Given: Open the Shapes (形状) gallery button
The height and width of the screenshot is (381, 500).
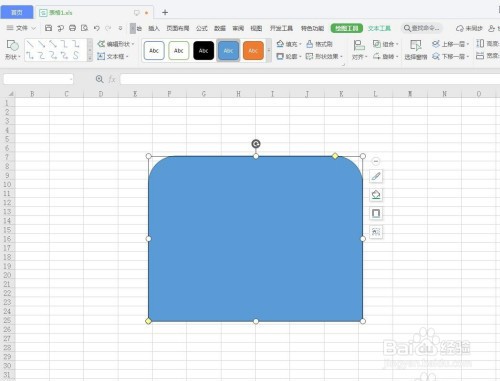Looking at the screenshot, I should coord(13,50).
